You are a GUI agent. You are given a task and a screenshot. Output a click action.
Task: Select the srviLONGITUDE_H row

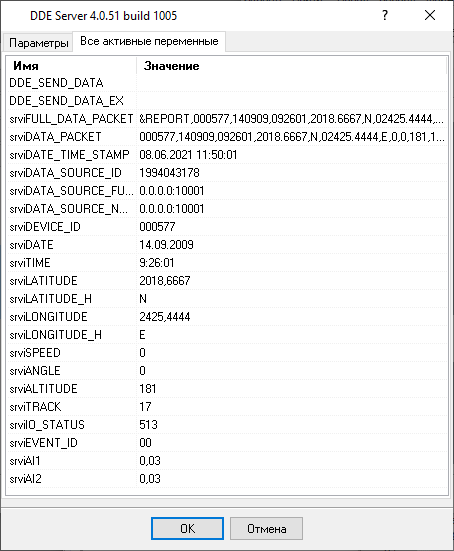coord(227,335)
